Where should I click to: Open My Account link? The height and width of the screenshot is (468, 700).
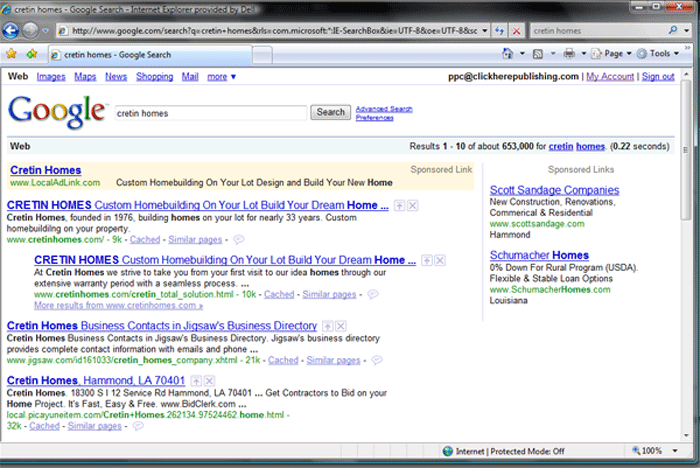610,76
